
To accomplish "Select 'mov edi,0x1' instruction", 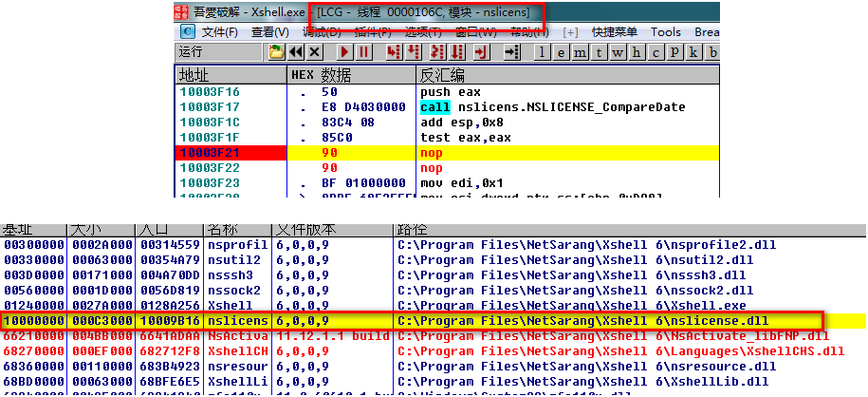I will [462, 183].
